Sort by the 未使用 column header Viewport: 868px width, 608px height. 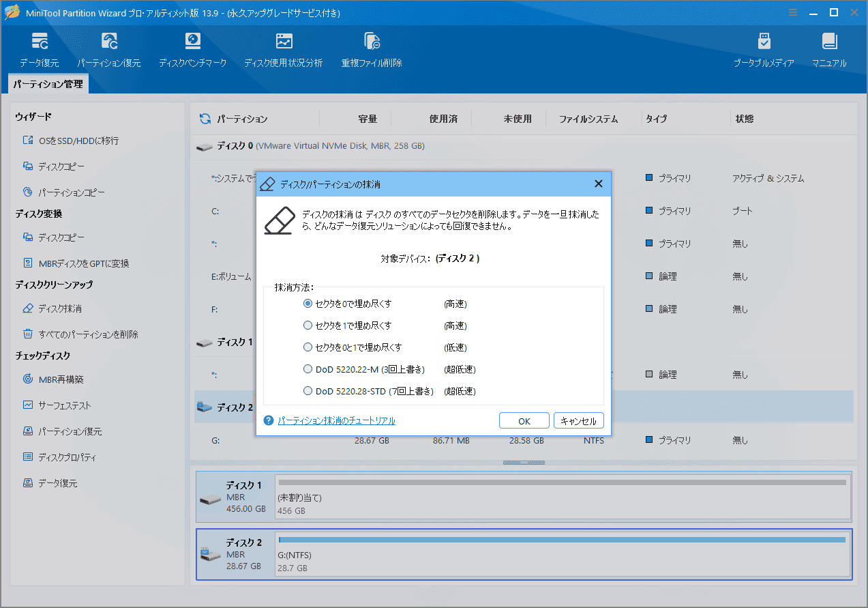[518, 119]
